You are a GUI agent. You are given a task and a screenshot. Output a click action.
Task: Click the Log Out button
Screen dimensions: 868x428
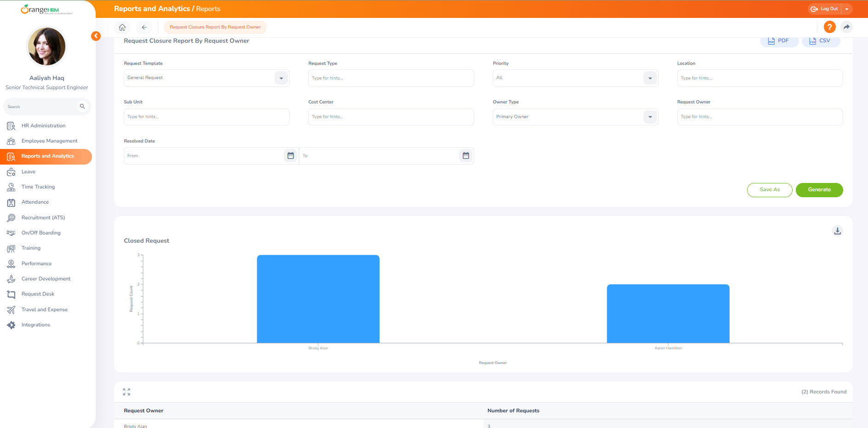coord(825,9)
